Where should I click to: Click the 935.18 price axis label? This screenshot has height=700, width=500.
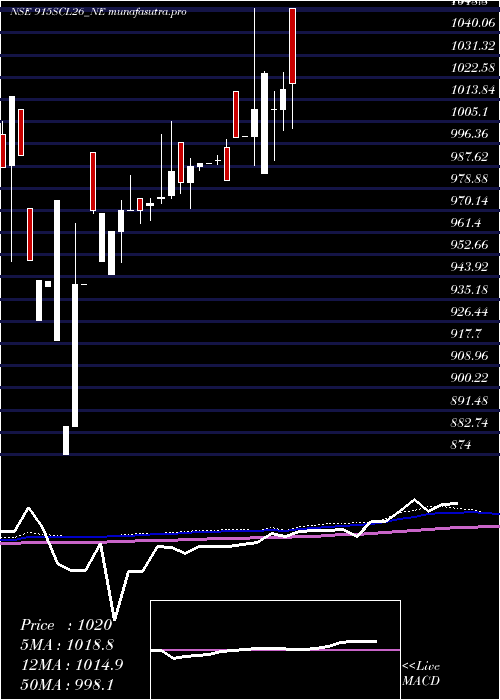click(470, 290)
